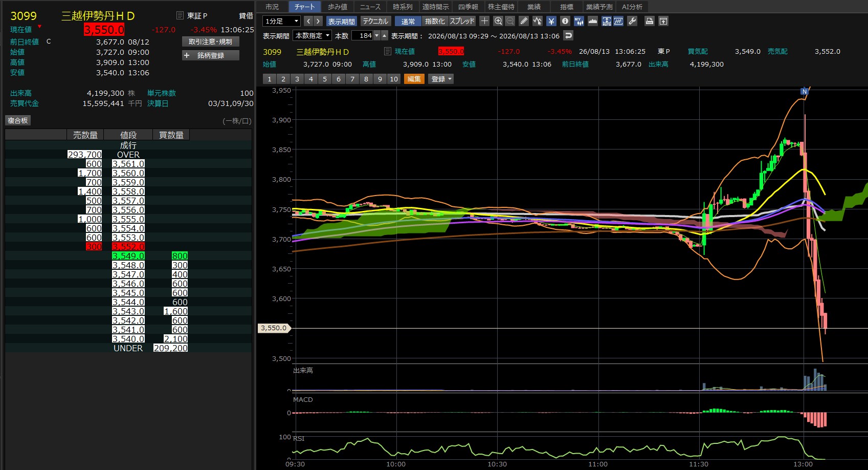Open the 登録 dropdown beside 編集

[441, 79]
